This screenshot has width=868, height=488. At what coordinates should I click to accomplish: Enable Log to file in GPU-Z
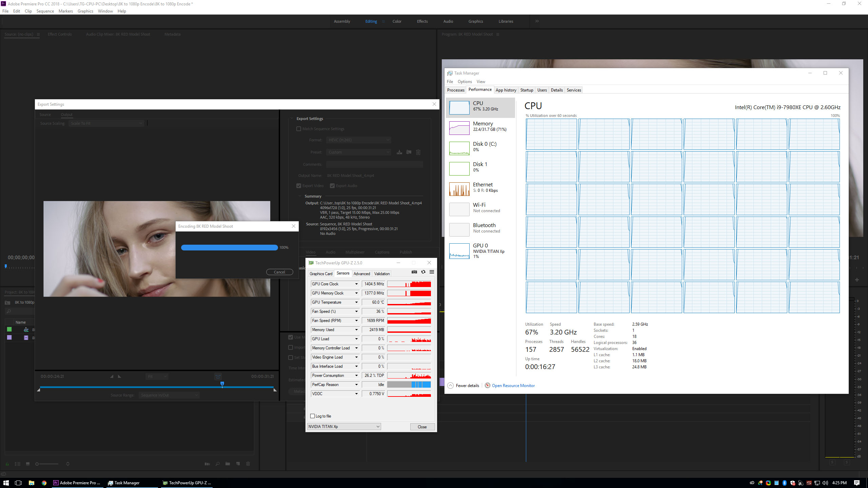point(313,416)
